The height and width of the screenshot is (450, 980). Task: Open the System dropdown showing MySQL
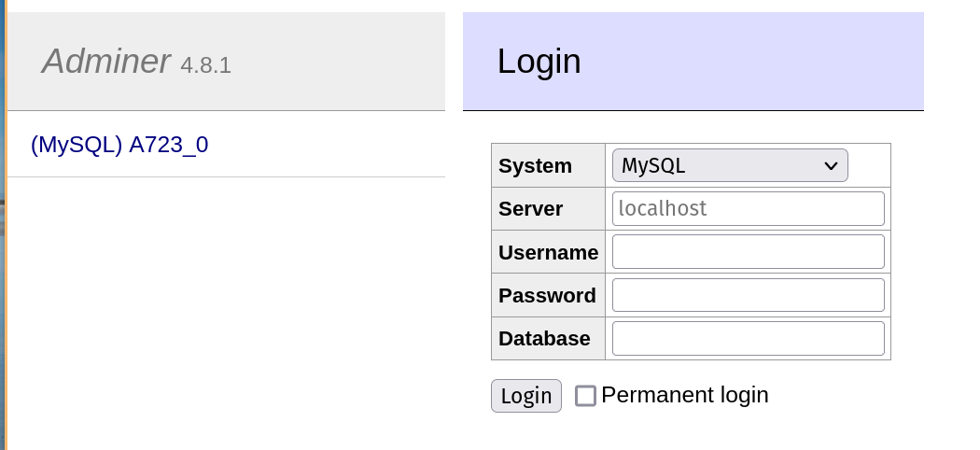click(x=730, y=165)
